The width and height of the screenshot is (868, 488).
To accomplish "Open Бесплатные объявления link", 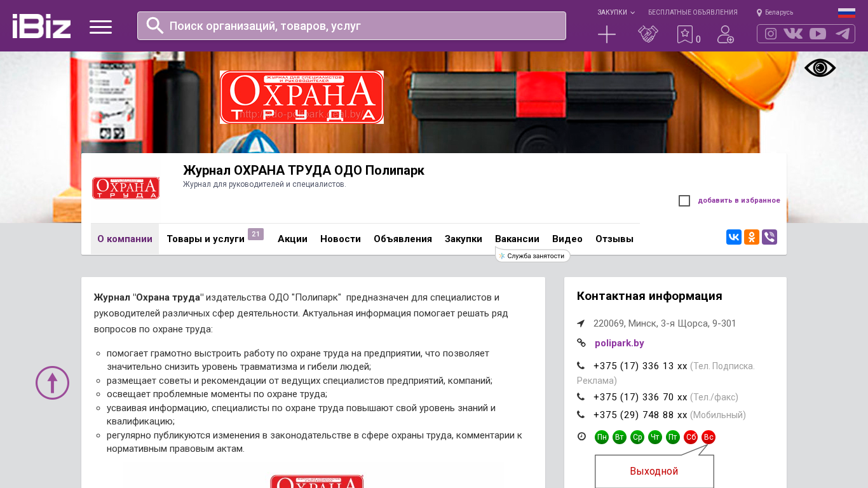I will point(693,12).
